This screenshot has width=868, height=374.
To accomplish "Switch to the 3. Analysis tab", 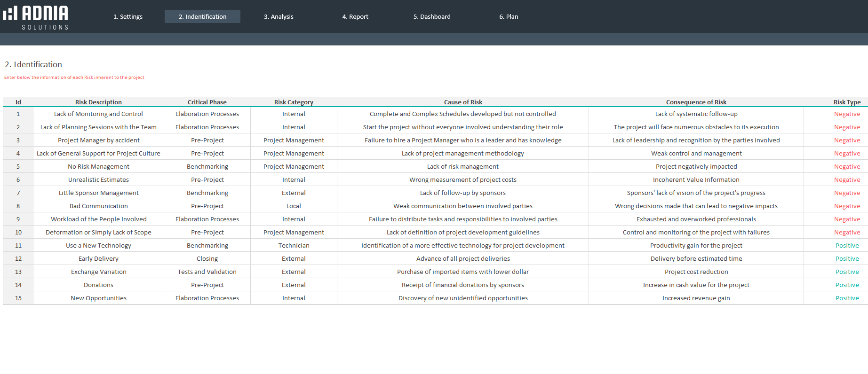I will [x=279, y=16].
